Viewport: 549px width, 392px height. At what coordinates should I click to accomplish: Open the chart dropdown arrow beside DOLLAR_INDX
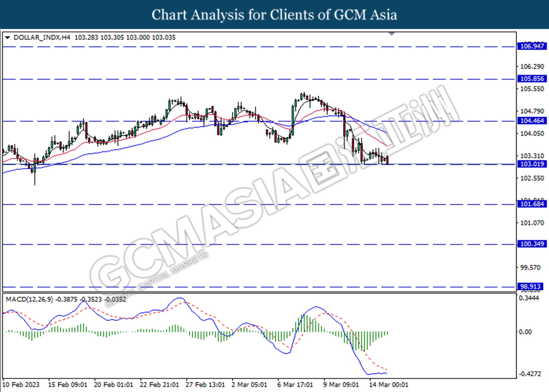point(8,38)
